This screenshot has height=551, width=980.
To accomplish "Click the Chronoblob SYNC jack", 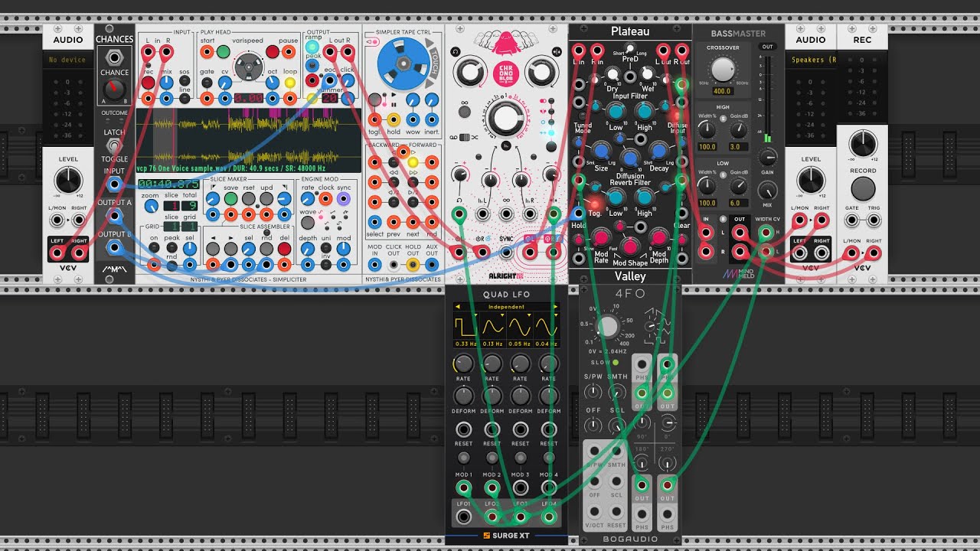I will click(506, 252).
